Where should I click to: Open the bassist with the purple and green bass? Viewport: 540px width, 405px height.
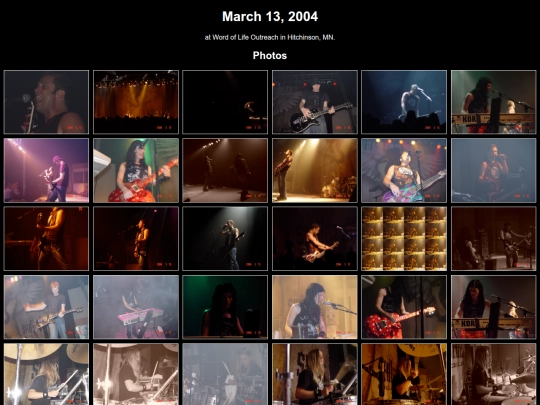coord(404,170)
